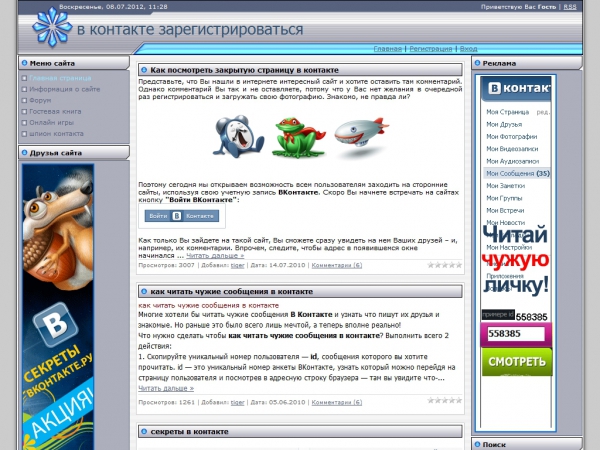The image size is (600, 450).
Task: Open 'Гостевая книга' menu item
Action: coord(55,111)
